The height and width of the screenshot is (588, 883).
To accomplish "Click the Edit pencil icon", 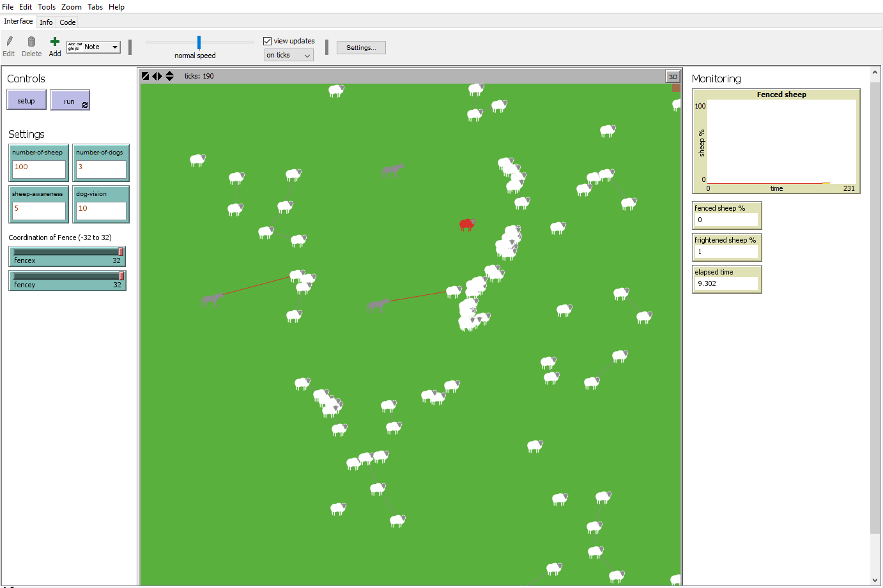I will pyautogui.click(x=9, y=42).
